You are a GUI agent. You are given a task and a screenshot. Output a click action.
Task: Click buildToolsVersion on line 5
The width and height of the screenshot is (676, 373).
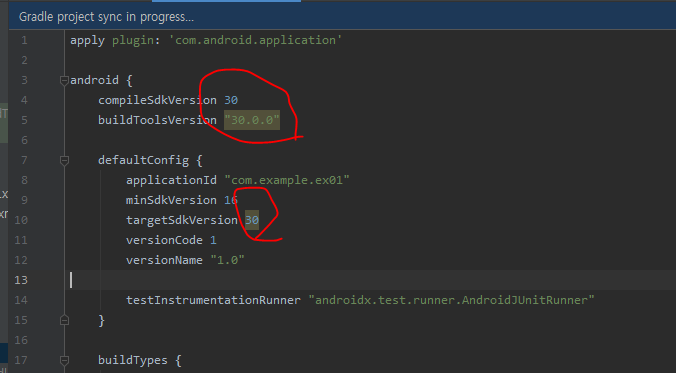157,120
